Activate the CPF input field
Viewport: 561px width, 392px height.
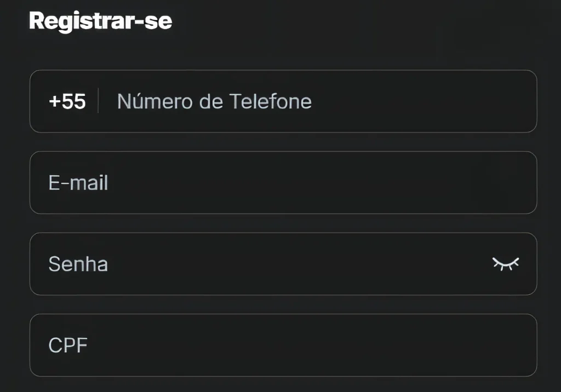pos(283,345)
